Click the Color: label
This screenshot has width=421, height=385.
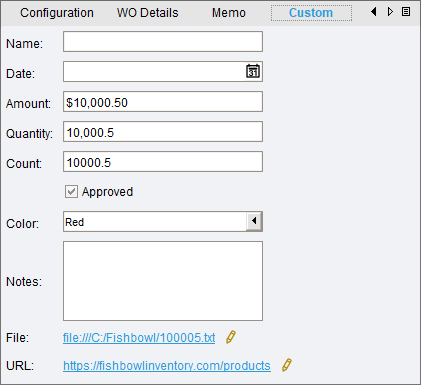[22, 224]
